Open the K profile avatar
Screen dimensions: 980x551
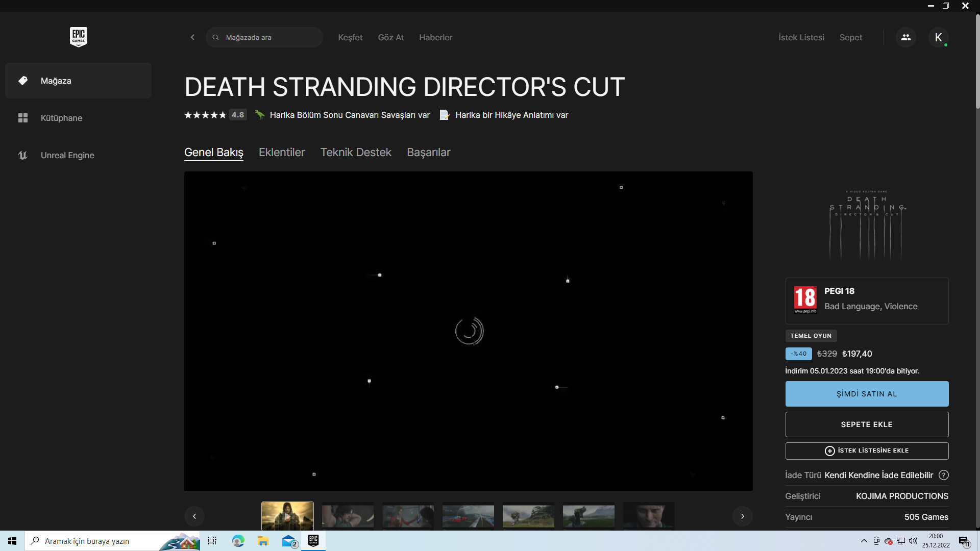[938, 37]
